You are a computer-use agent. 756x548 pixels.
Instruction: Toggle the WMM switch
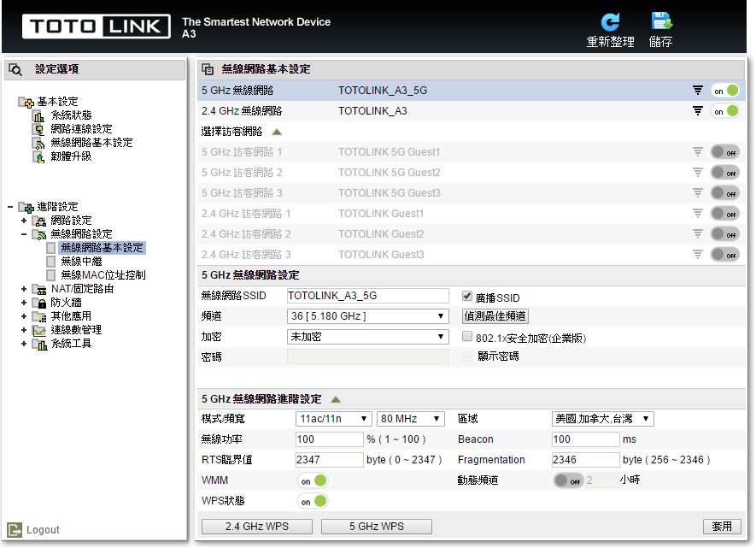pyautogui.click(x=313, y=480)
